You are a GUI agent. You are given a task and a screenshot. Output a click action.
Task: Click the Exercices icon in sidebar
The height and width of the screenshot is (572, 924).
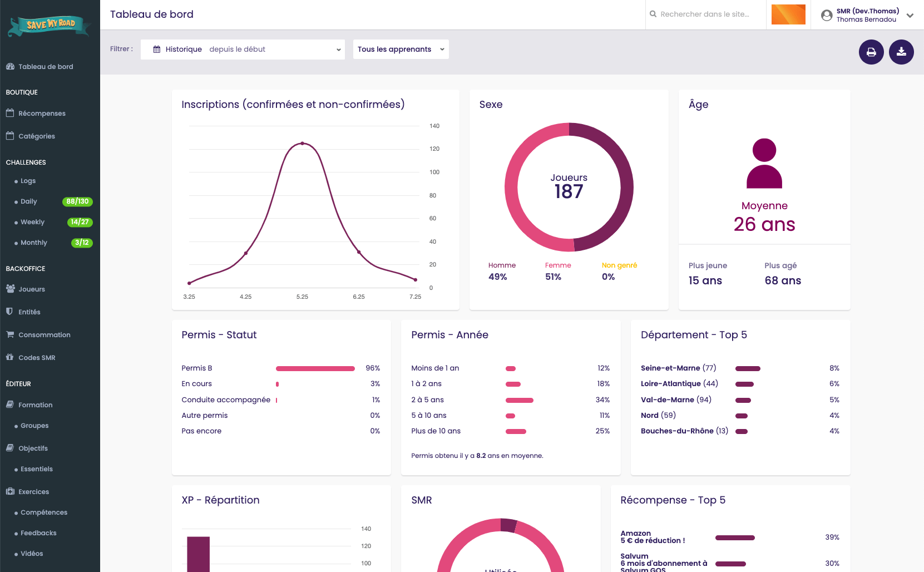pyautogui.click(x=10, y=491)
